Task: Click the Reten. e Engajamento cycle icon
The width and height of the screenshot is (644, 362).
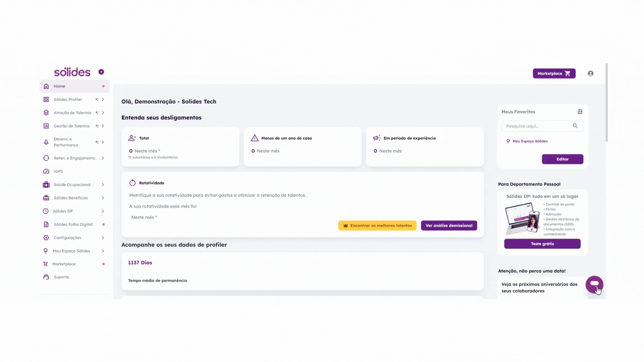Action: click(x=46, y=158)
